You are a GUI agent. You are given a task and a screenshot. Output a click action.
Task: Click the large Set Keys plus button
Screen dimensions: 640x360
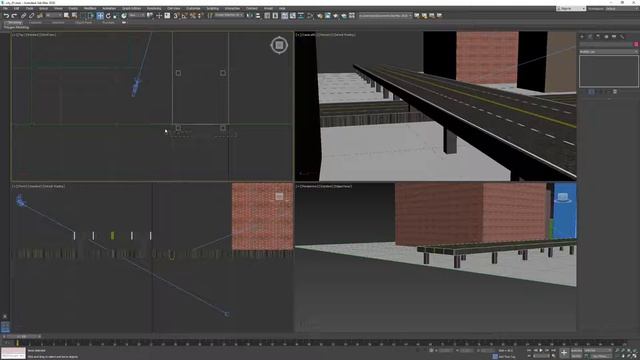564,353
